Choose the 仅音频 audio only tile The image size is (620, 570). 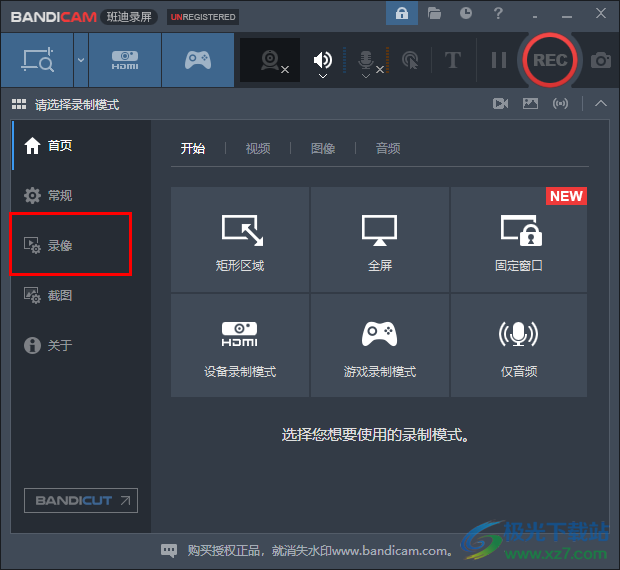519,345
